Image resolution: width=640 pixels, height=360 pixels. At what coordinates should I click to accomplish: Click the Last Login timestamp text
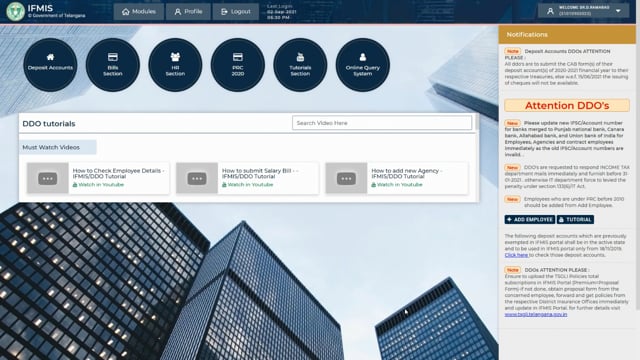click(281, 12)
